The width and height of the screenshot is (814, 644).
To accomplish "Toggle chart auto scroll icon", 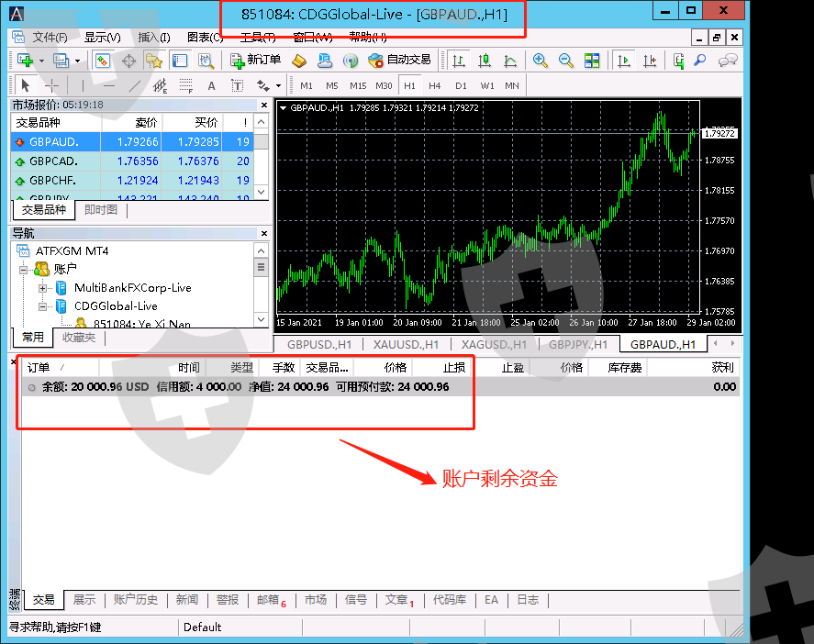I will coord(623,61).
